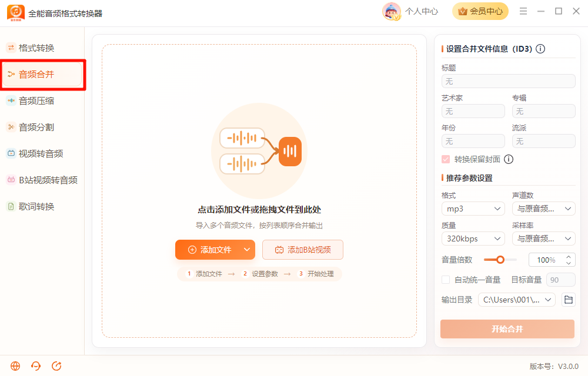
Task: Click the 年份 input field
Action: point(473,141)
